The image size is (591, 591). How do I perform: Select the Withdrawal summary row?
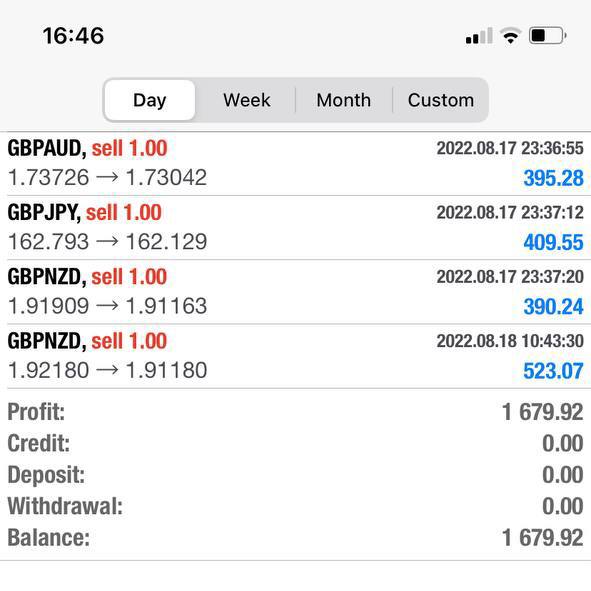(x=296, y=506)
